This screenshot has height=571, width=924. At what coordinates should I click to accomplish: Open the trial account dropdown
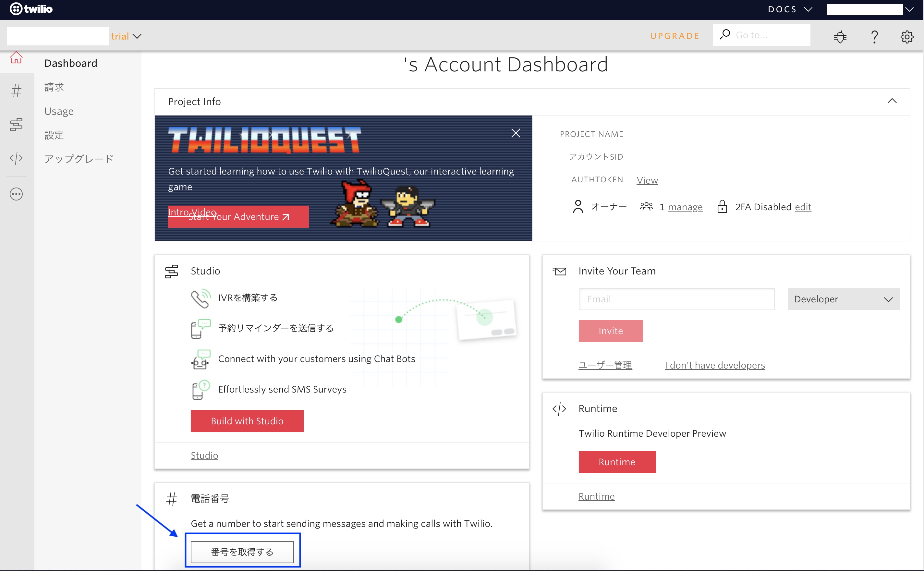pyautogui.click(x=127, y=36)
